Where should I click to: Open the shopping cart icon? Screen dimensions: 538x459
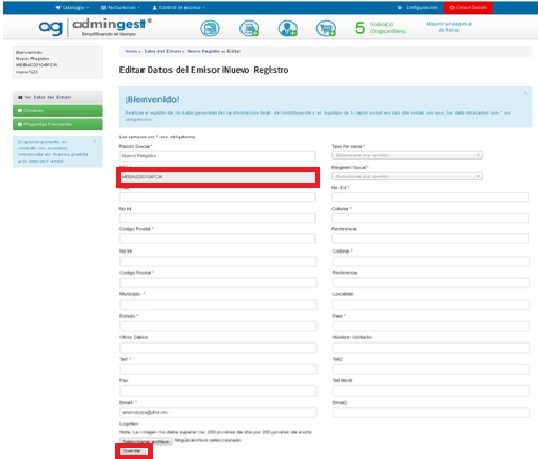click(326, 28)
